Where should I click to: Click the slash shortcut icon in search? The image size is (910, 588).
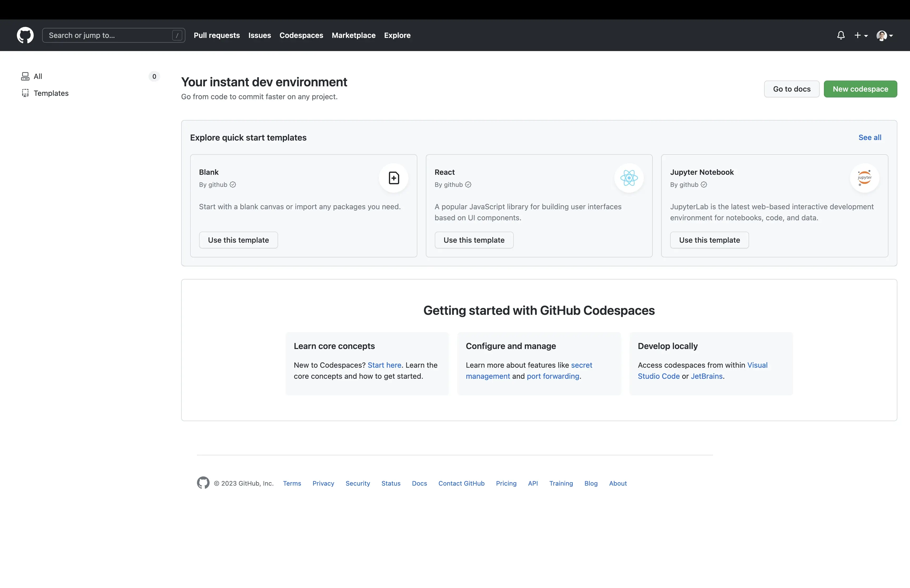[x=177, y=36]
